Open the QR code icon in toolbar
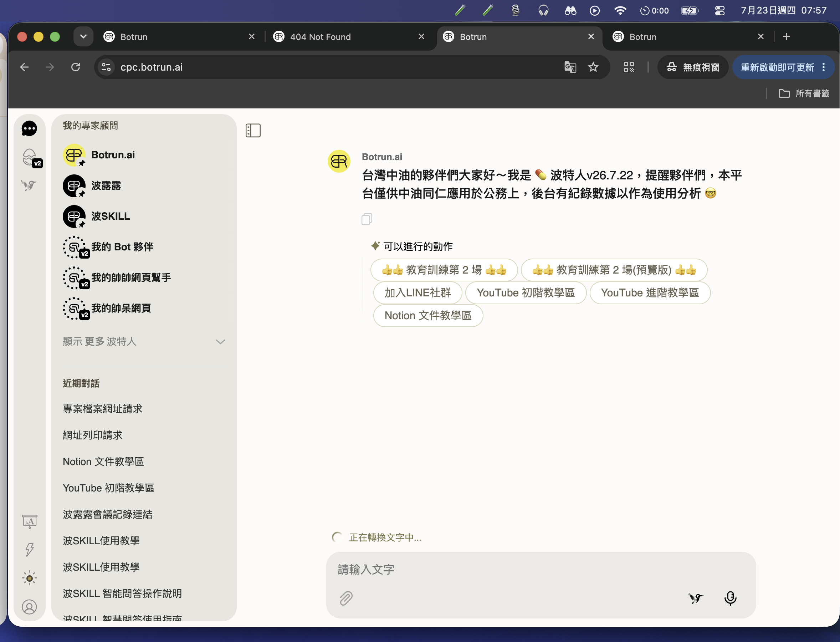Viewport: 840px width, 642px height. [x=629, y=67]
